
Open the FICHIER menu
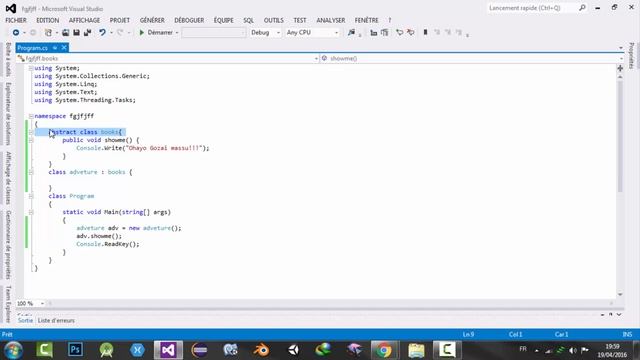click(16, 20)
